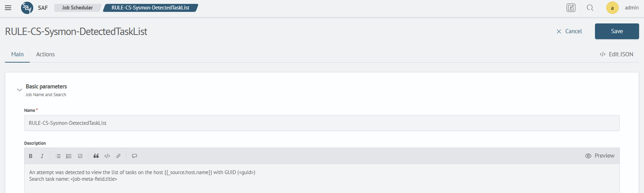644x193 pixels.
Task: Click the Save button
Action: pyautogui.click(x=617, y=31)
